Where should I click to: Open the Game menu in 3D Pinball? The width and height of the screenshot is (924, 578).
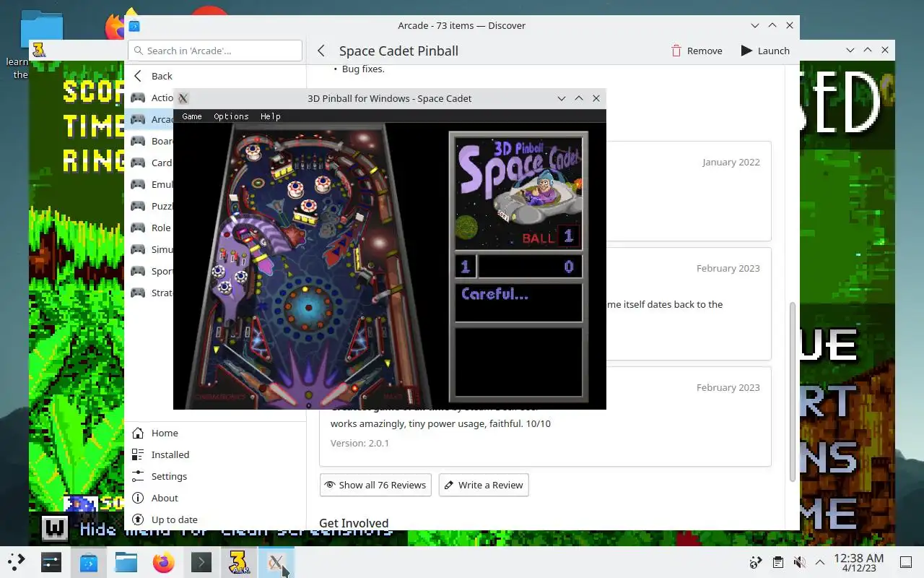tap(192, 116)
